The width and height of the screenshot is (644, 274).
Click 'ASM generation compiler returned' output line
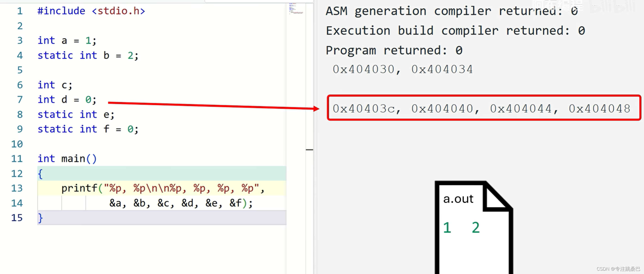click(x=451, y=11)
